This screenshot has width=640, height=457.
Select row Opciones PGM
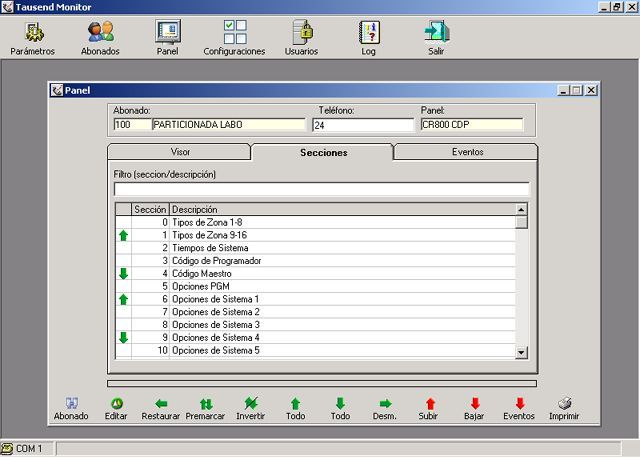[x=315, y=286]
